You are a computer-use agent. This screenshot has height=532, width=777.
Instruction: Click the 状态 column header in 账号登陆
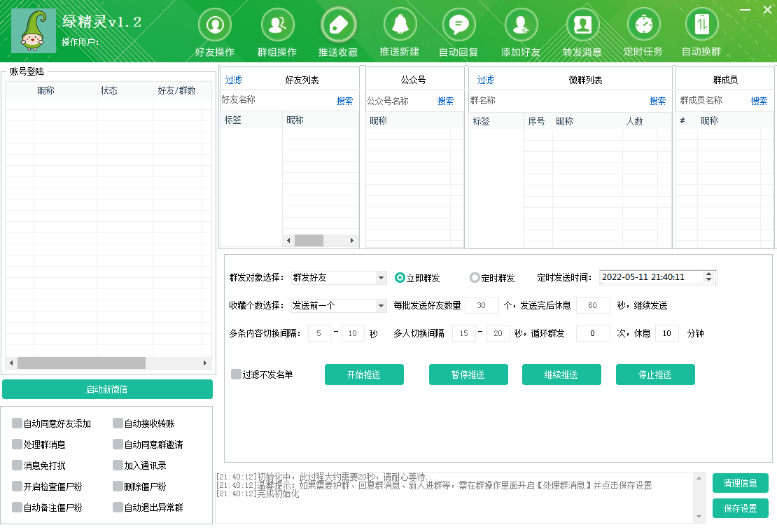point(109,90)
